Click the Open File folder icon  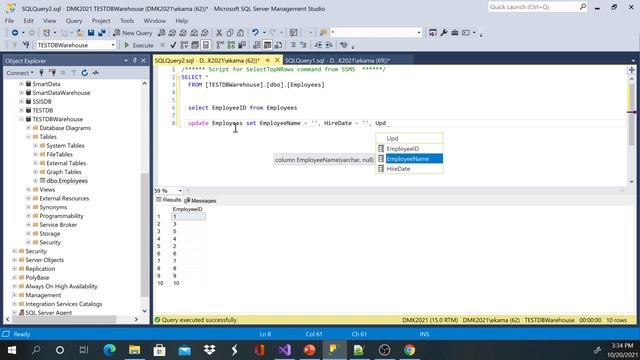coord(80,33)
